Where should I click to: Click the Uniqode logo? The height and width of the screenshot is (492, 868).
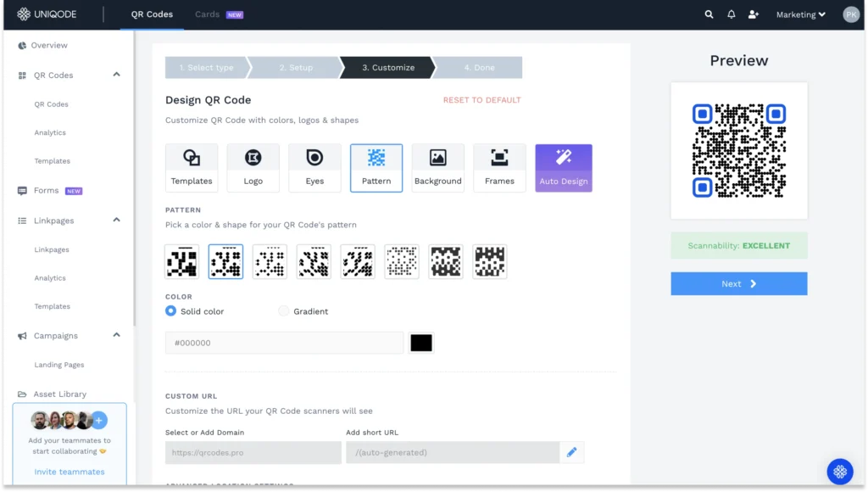point(47,14)
